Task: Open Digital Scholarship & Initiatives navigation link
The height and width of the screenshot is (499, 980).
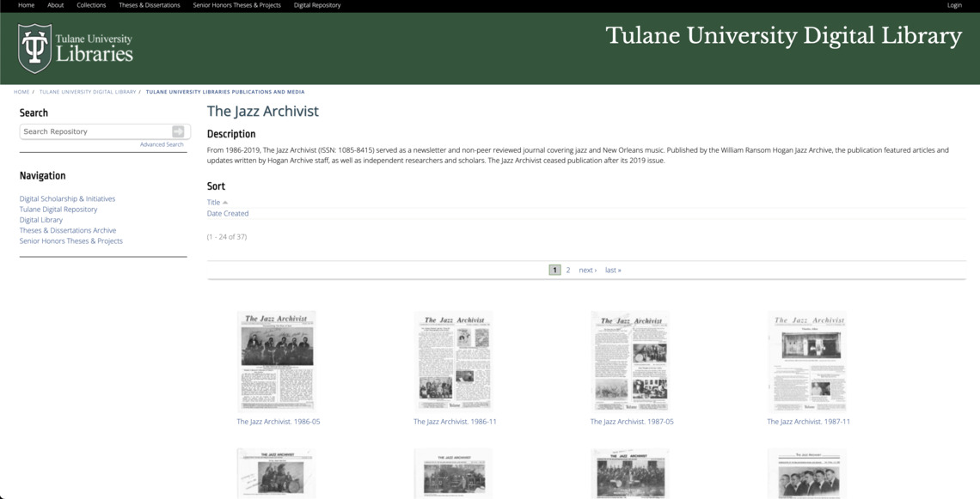Action: coord(67,198)
